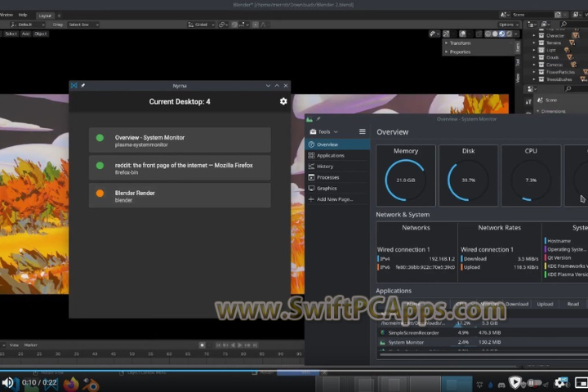Open the Default orientation dropdown in Blender
This screenshot has width=588, height=392.
28,24
